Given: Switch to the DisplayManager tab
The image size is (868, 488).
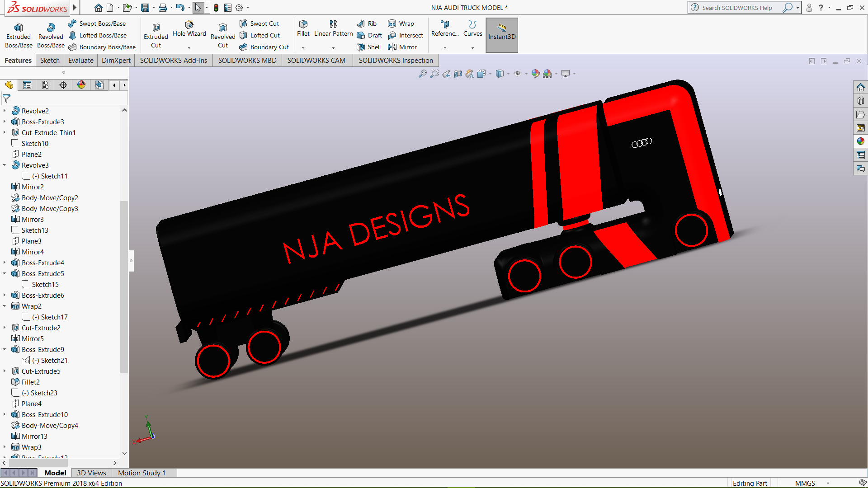Looking at the screenshot, I should point(81,85).
